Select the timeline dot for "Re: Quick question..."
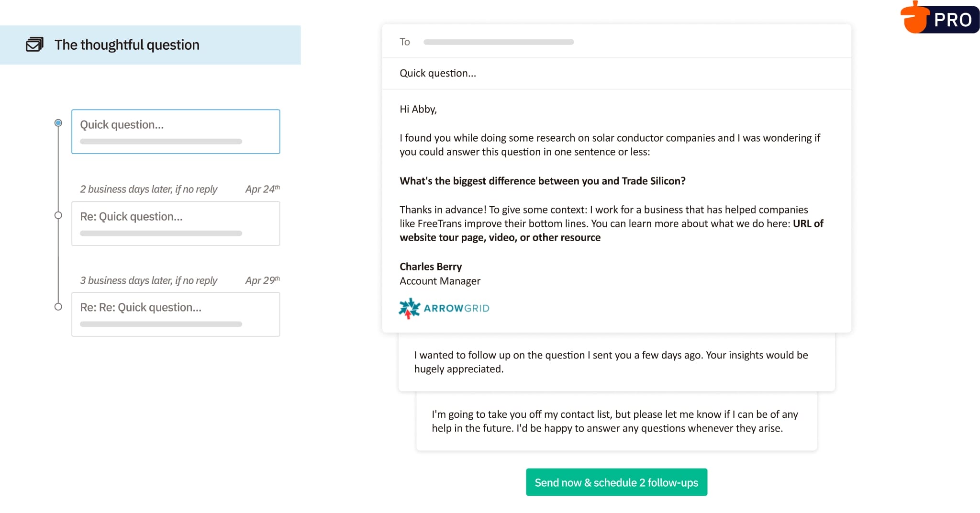This screenshot has height=513, width=980. coord(58,215)
